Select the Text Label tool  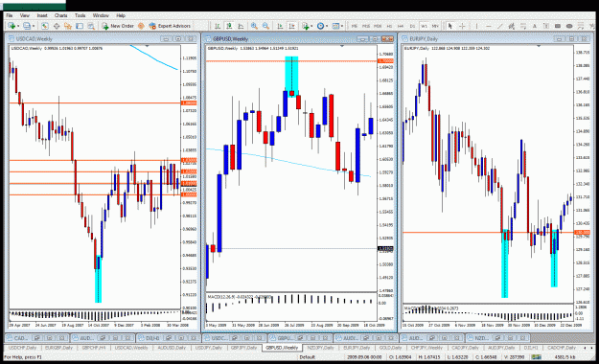[x=546, y=26]
